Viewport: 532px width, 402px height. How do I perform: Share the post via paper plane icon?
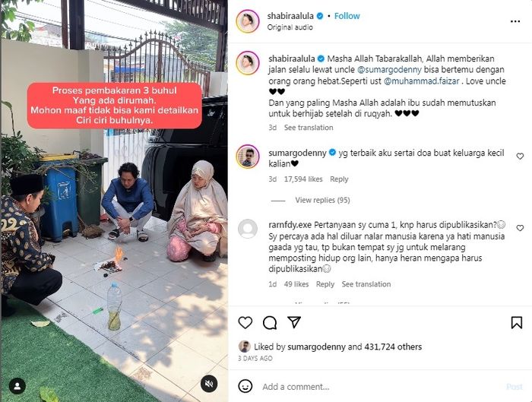pyautogui.click(x=294, y=322)
